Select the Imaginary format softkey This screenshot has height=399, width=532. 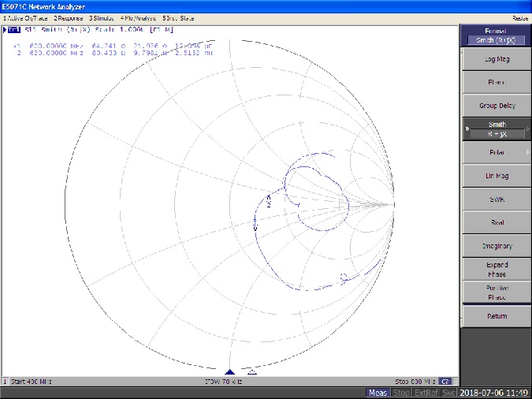point(497,246)
